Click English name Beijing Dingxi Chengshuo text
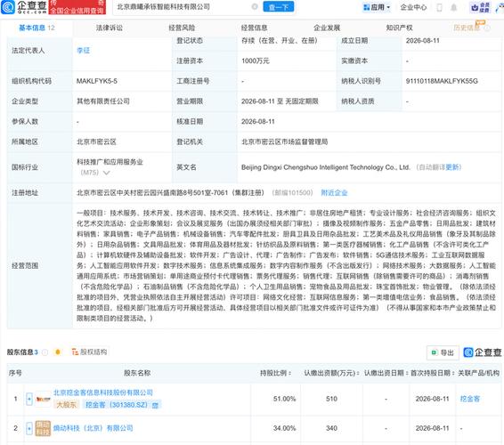Image resolution: width=504 pixels, height=445 pixels. [326, 167]
